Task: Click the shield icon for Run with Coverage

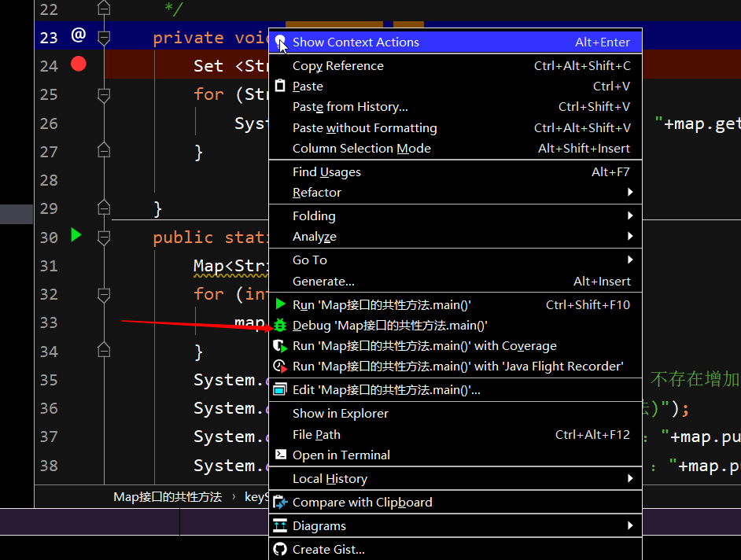Action: (x=280, y=346)
